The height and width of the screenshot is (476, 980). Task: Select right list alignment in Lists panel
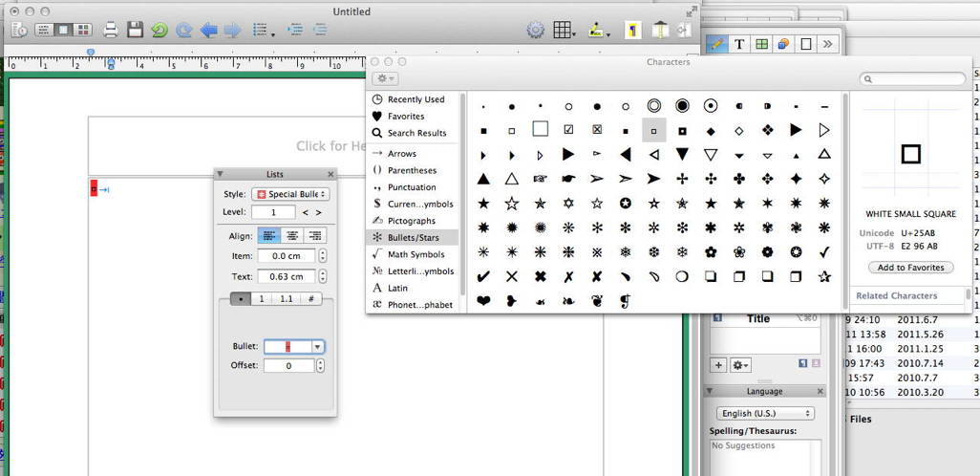(x=314, y=235)
